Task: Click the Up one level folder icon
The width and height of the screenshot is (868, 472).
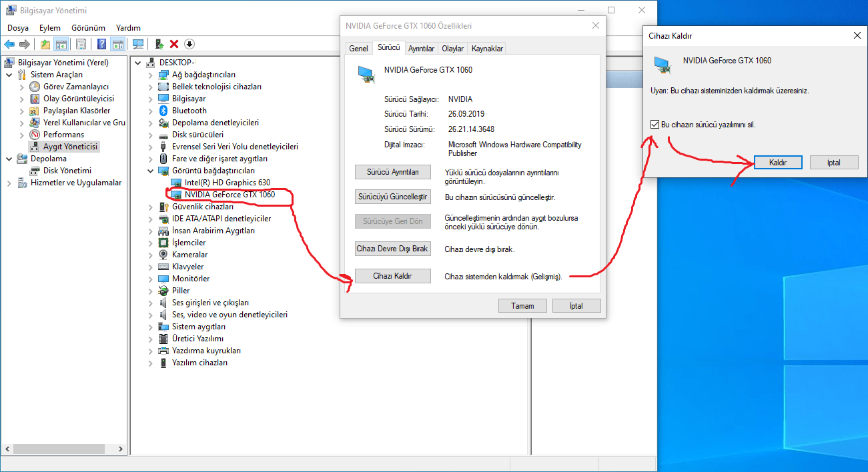Action: (x=45, y=44)
